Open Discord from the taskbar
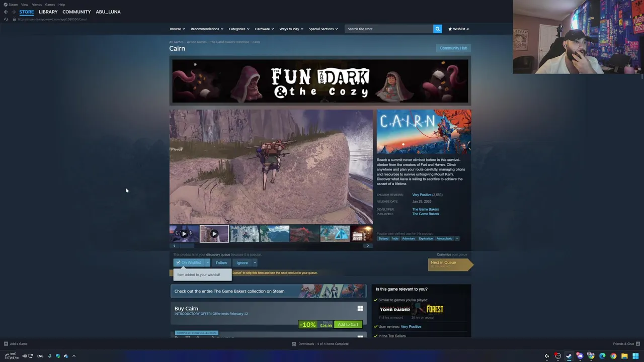 pyautogui.click(x=580, y=356)
